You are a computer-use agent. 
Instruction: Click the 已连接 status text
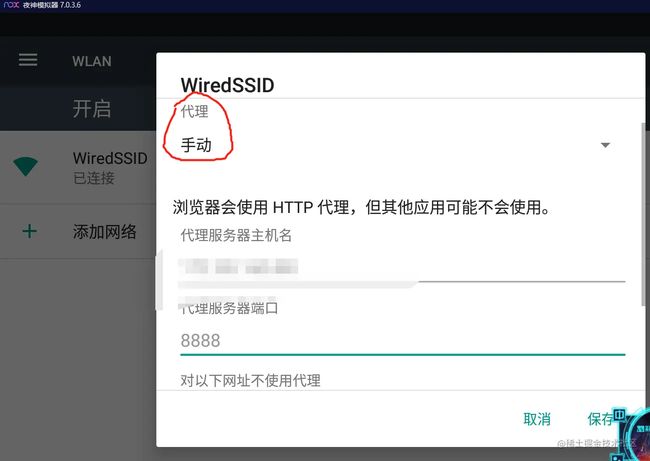coord(94,178)
